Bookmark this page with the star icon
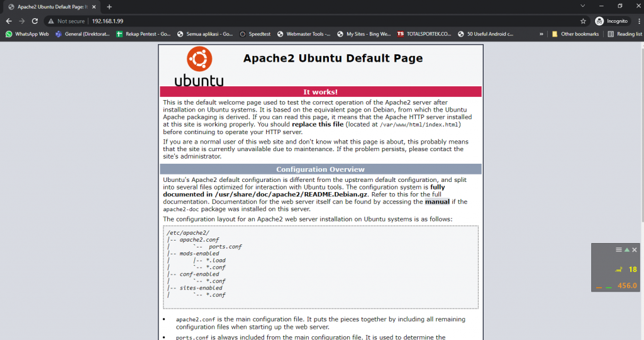The width and height of the screenshot is (644, 340). 583,21
